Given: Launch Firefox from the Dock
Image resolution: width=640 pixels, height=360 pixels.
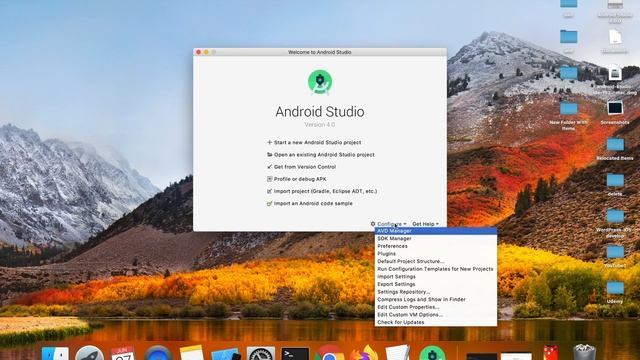Looking at the screenshot, I should coord(364,353).
